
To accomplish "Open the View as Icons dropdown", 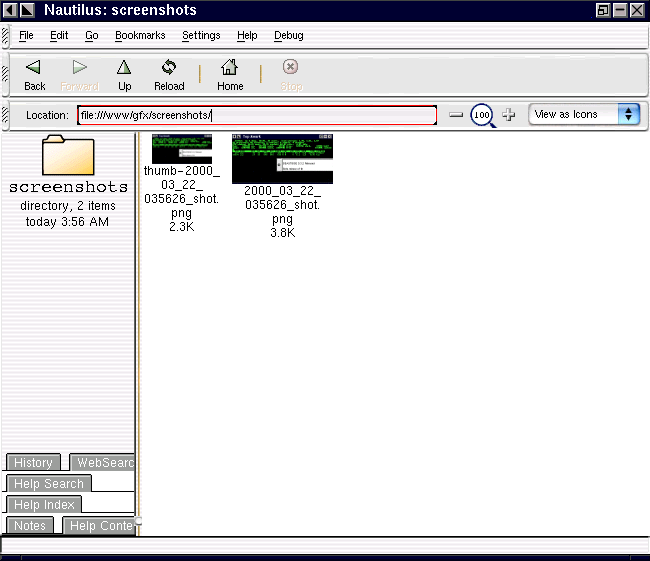I will [x=585, y=114].
